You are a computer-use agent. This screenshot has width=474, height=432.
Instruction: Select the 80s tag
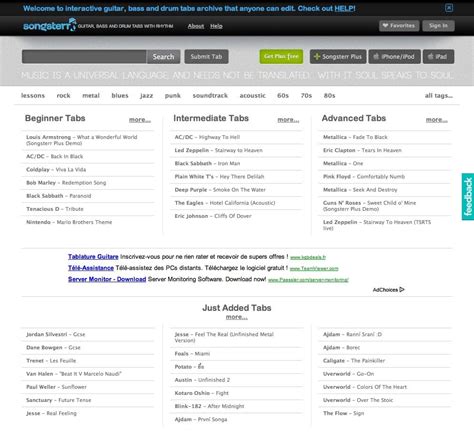click(329, 96)
